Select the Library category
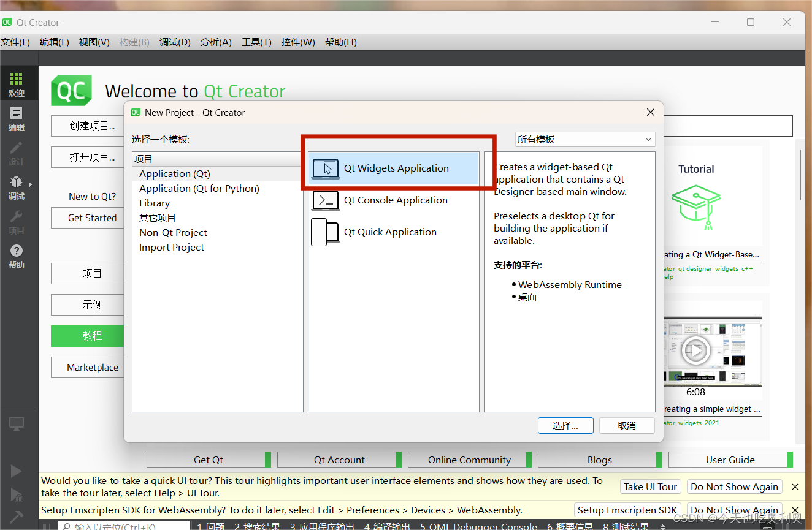The height and width of the screenshot is (530, 812). coord(217,203)
